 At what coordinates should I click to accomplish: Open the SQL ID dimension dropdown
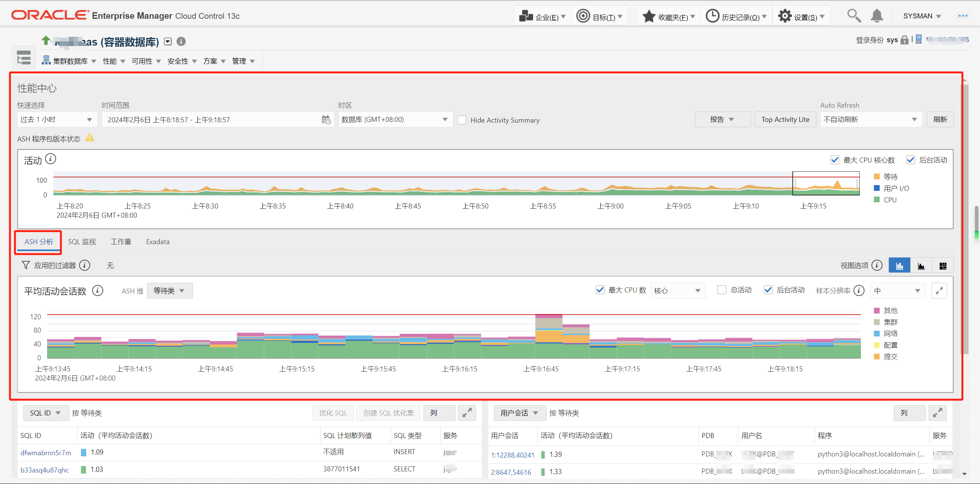46,413
